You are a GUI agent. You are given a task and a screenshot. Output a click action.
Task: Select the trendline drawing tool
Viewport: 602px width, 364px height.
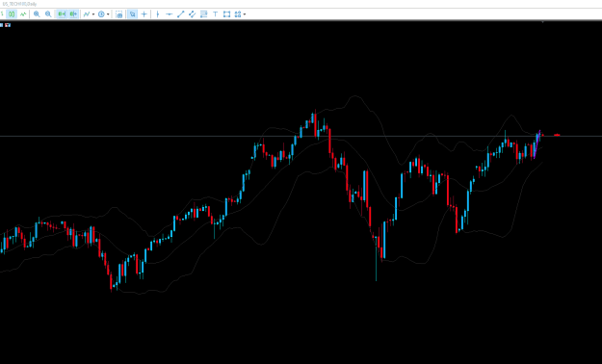(180, 14)
